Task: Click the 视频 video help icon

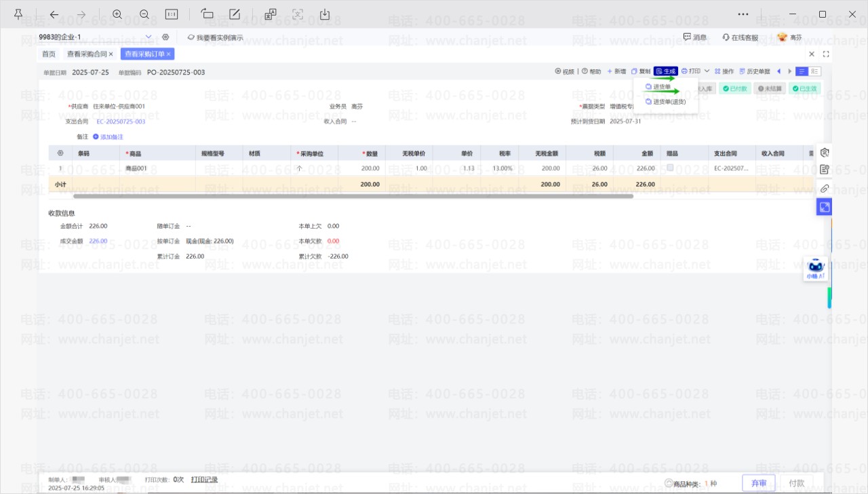Action: click(564, 71)
